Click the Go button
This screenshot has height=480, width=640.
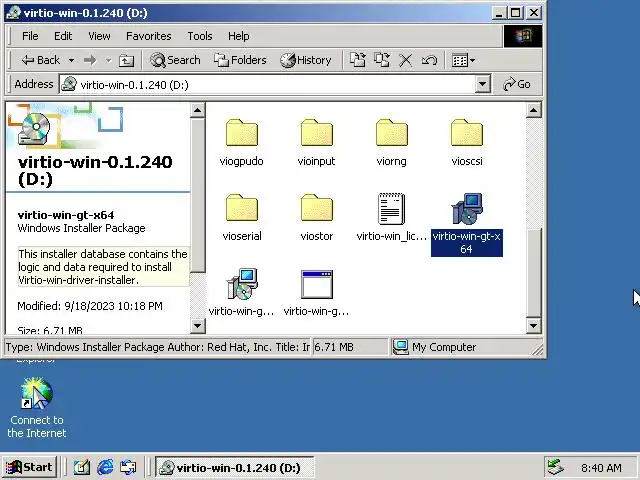pyautogui.click(x=517, y=84)
